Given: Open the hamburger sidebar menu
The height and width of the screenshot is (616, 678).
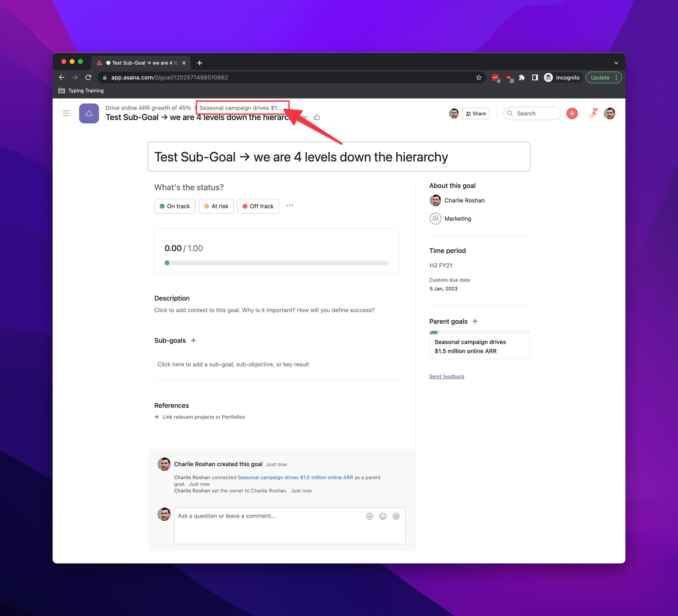Looking at the screenshot, I should [66, 113].
